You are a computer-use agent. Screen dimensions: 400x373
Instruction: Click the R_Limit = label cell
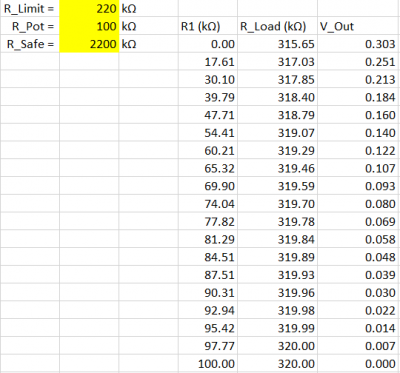click(30, 8)
